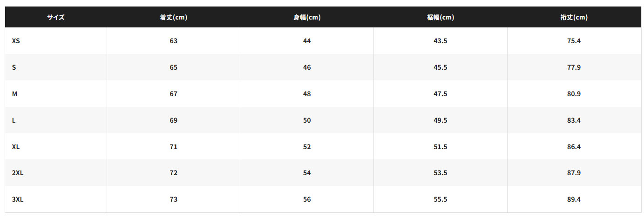Viewport: 644px width, 217px height.
Task: Click the 裄丈(cm) column header
Action: pyautogui.click(x=574, y=18)
